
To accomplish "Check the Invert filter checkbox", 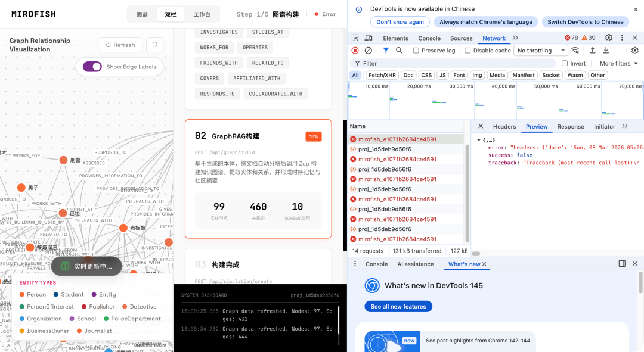I will 565,63.
